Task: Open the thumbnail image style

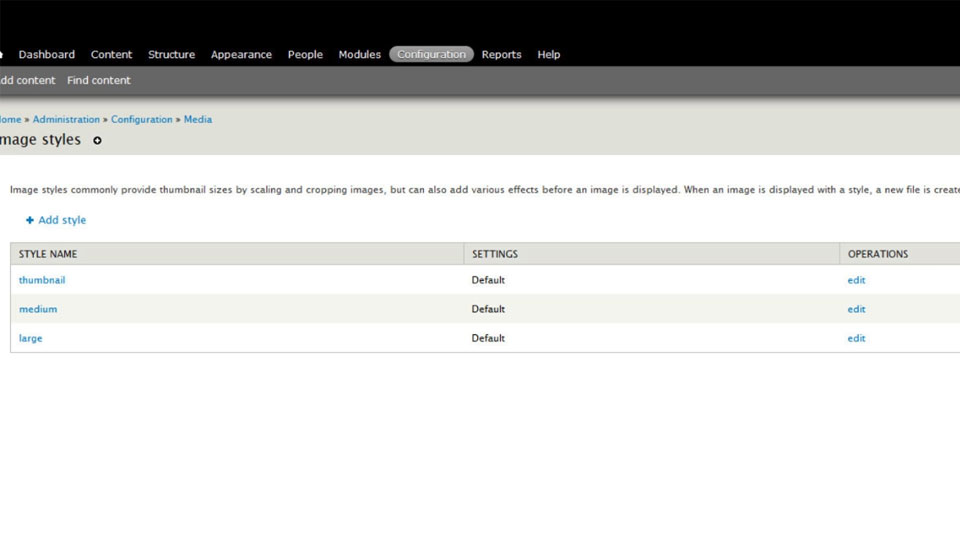Action: click(42, 280)
